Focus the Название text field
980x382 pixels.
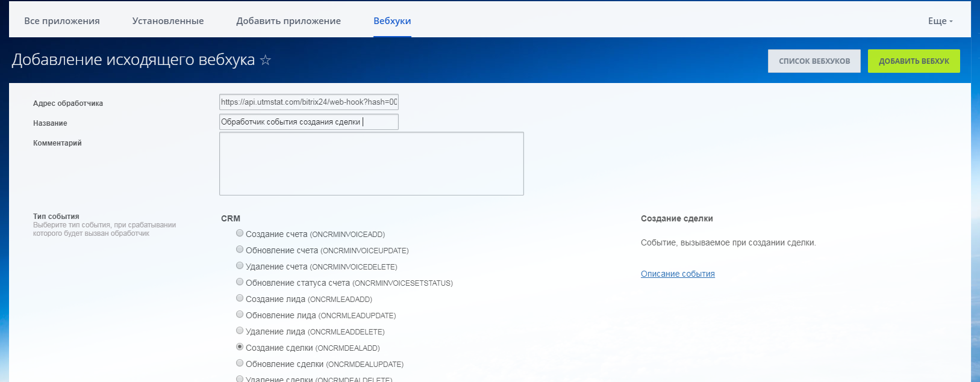(x=308, y=122)
